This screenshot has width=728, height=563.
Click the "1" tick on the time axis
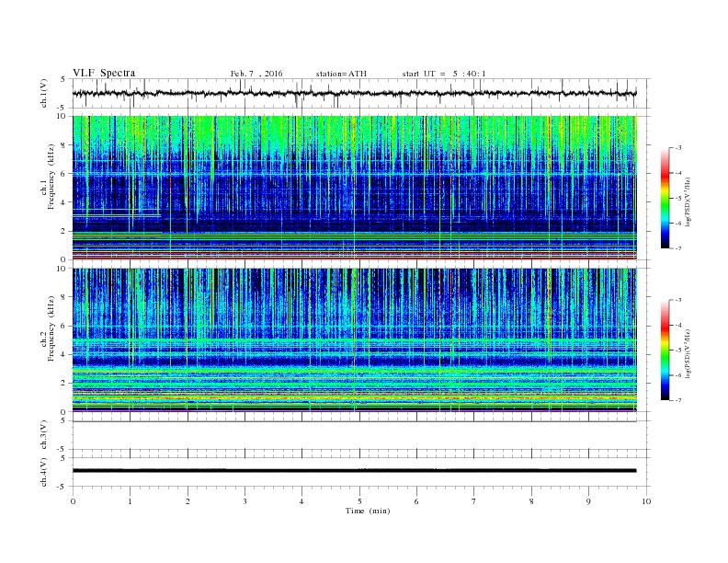(130, 501)
